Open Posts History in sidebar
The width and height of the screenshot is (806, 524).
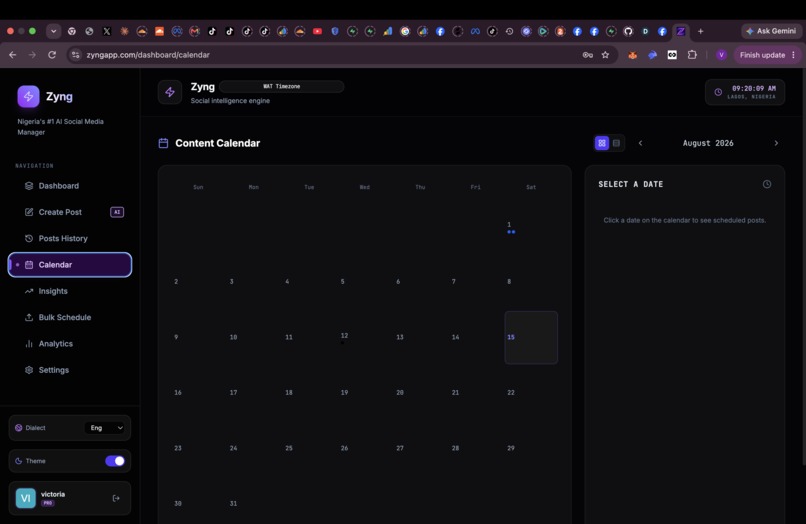(70, 238)
